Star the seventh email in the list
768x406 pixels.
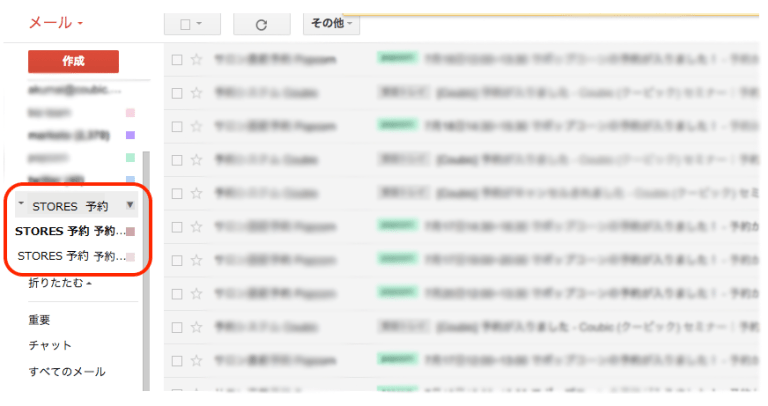[x=196, y=260]
